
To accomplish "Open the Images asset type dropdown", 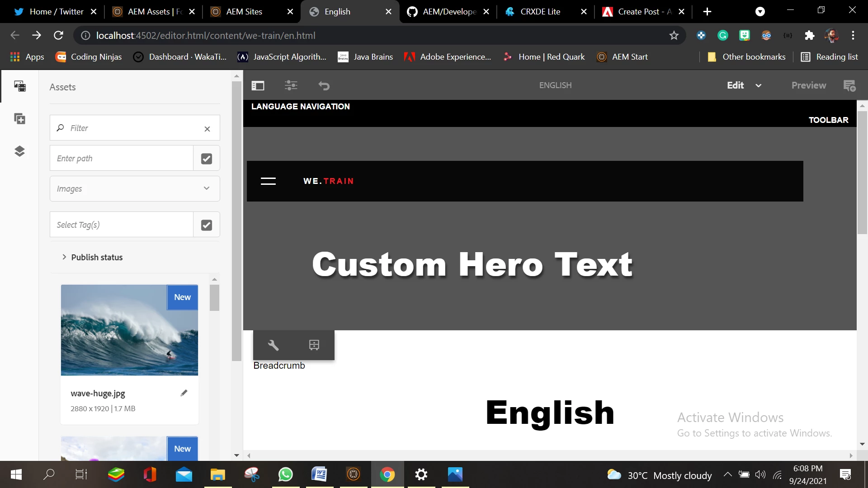I will coord(134,188).
